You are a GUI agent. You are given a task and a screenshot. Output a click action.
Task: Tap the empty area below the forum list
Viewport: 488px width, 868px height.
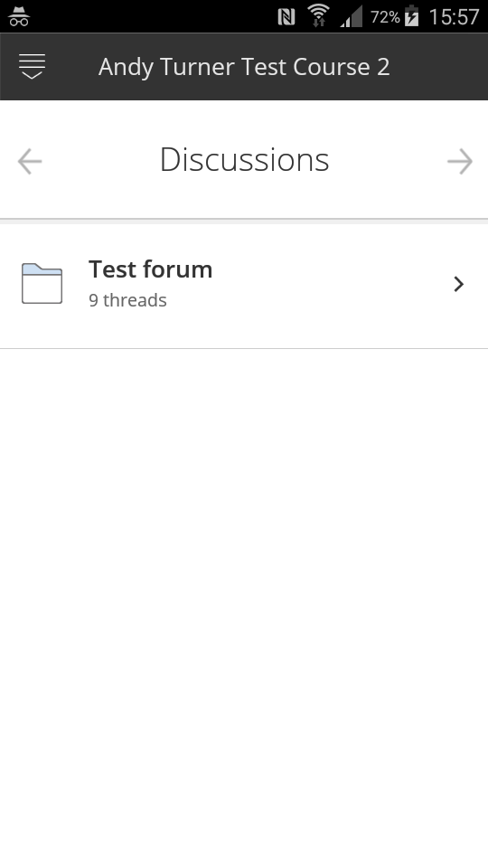[x=244, y=608]
